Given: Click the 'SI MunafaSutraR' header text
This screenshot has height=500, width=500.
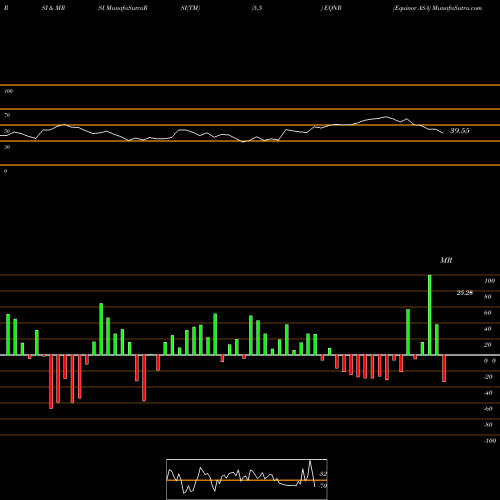Looking at the screenshot, I should [x=123, y=8].
